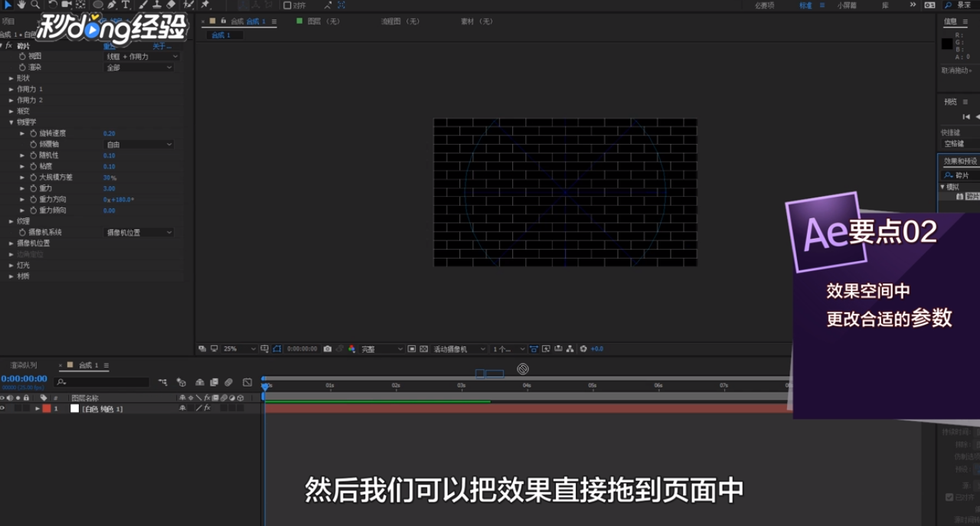Click the draft 3D icon in timeline
Image resolution: width=980 pixels, height=526 pixels.
click(181, 382)
